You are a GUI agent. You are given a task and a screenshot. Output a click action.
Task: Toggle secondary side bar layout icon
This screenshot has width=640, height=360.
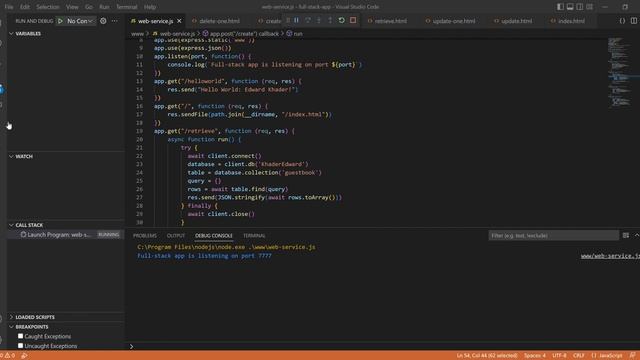580,7
